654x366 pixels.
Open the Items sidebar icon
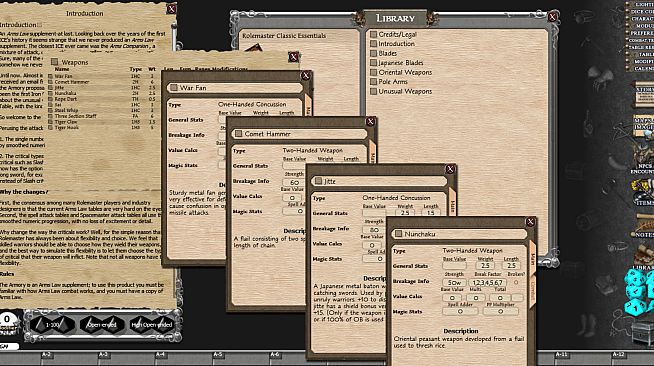click(x=644, y=193)
